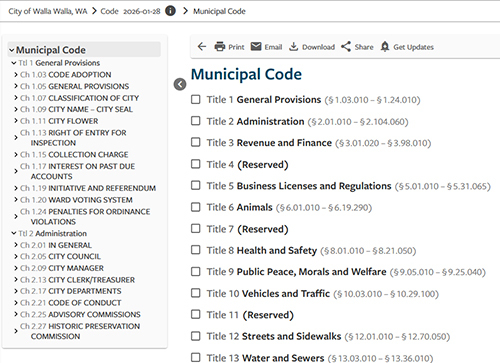Expand the Ch 1.03 CODE ADOPTION chevron
Image resolution: width=500 pixels, height=363 pixels.
tap(16, 74)
